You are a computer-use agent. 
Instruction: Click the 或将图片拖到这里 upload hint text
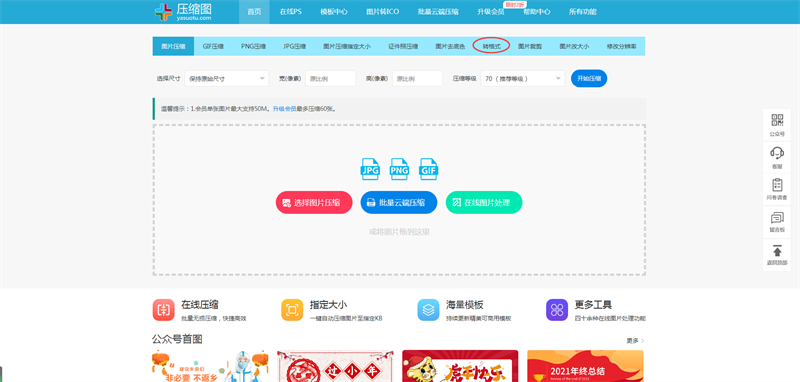point(399,232)
